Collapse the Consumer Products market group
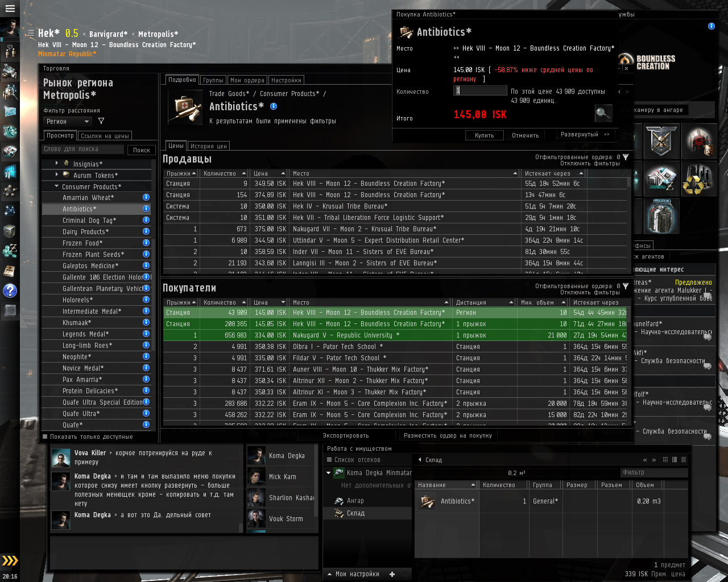This screenshot has height=582, width=728. [57, 186]
